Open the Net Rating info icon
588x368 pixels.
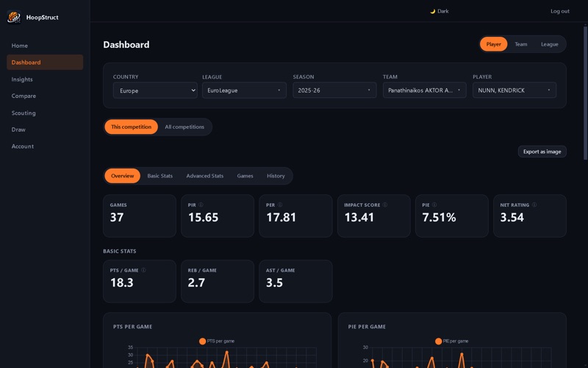tap(534, 205)
